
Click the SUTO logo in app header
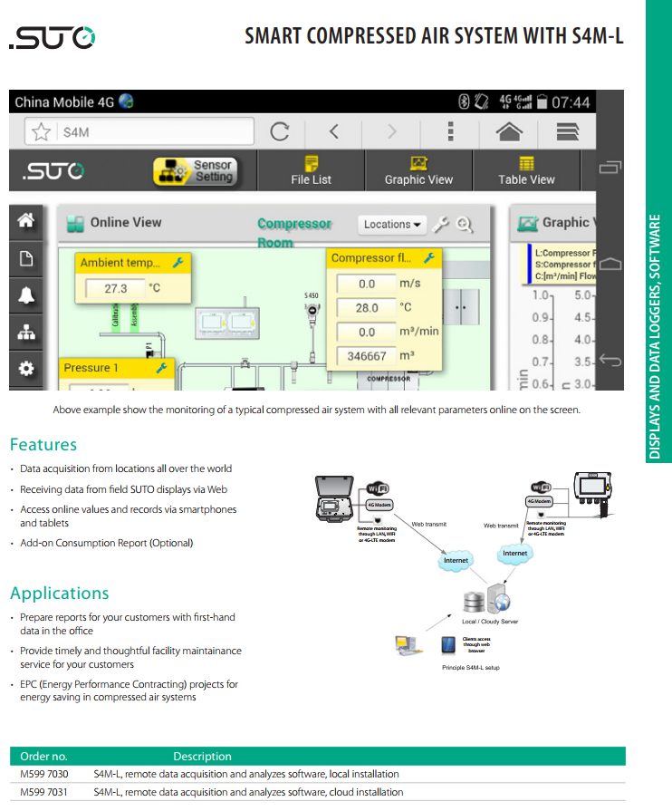[53, 171]
